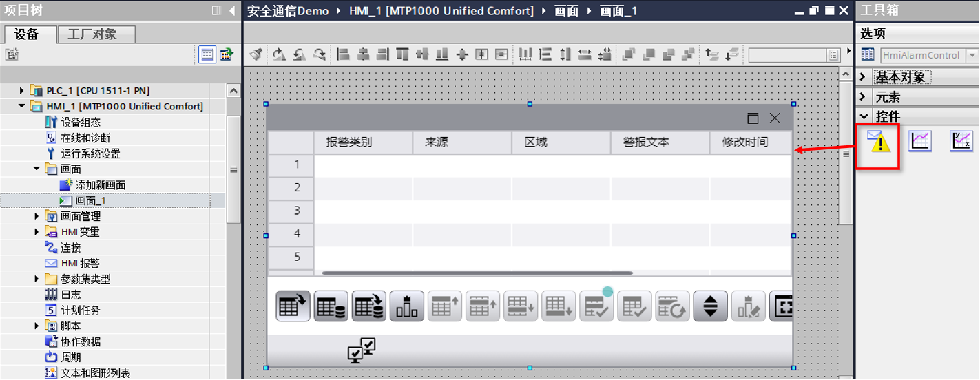Expand the 画面管理 folder
The image size is (980, 380).
tap(37, 216)
